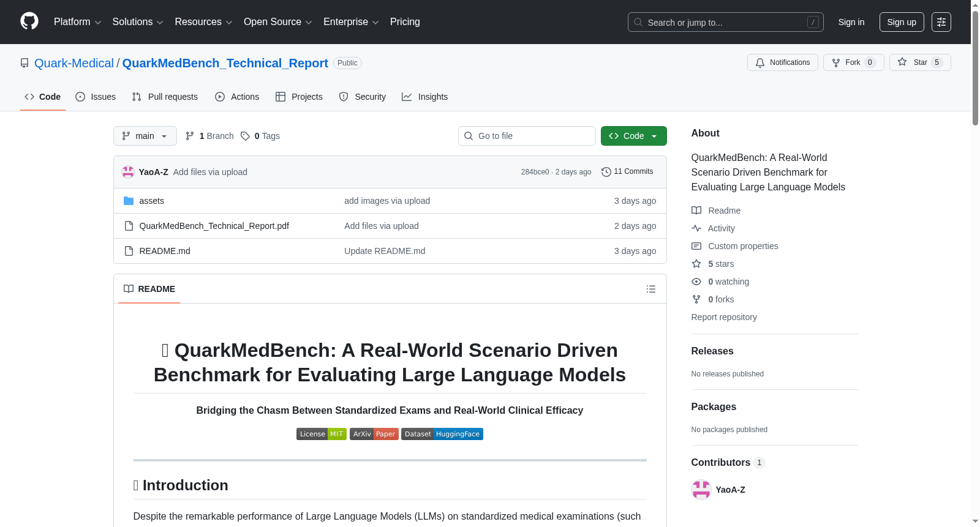Image resolution: width=980 pixels, height=527 pixels.
Task: Open the Dataset HuggingFace badge
Action: [x=442, y=434]
